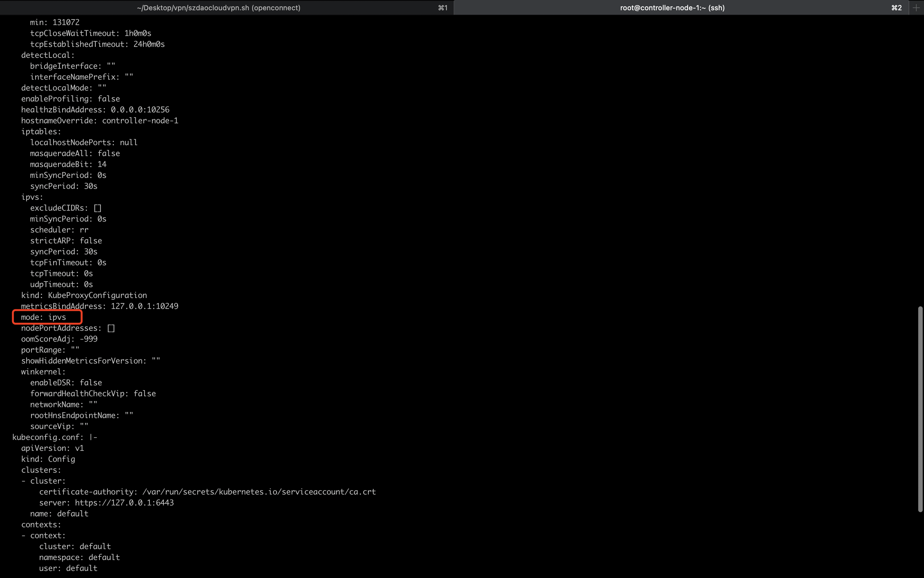Click 'excludeCIDRs: []' line
Viewport: 924px width, 578px height.
(x=66, y=208)
